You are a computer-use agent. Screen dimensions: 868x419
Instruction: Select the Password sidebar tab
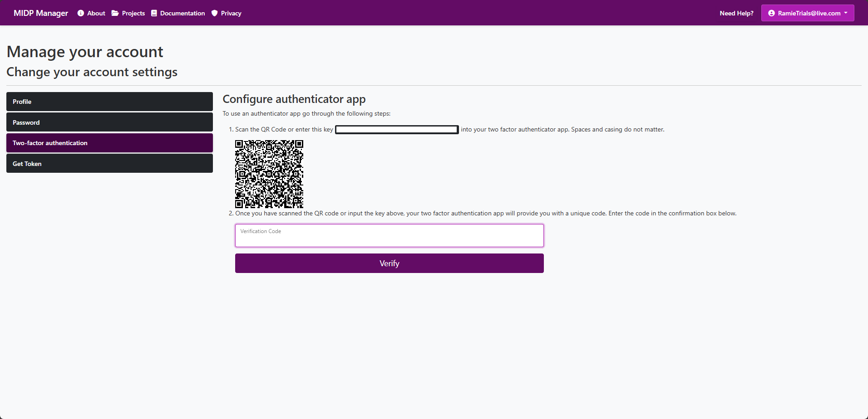(x=109, y=122)
